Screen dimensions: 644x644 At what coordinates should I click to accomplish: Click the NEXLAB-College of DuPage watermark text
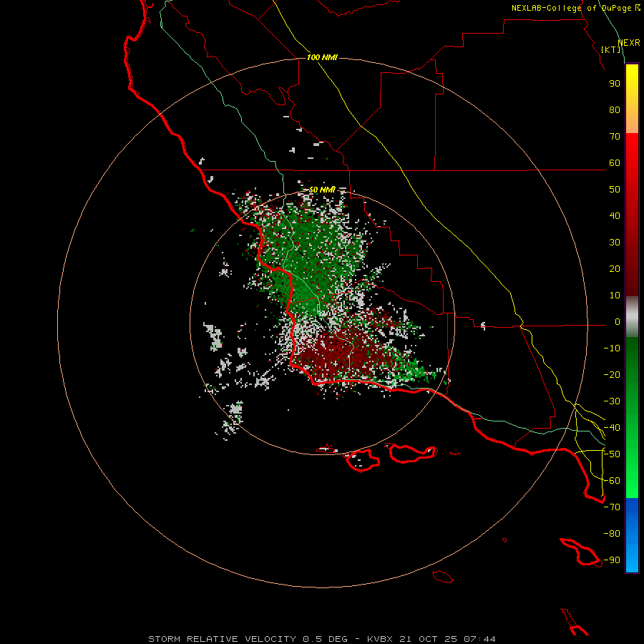click(x=575, y=8)
